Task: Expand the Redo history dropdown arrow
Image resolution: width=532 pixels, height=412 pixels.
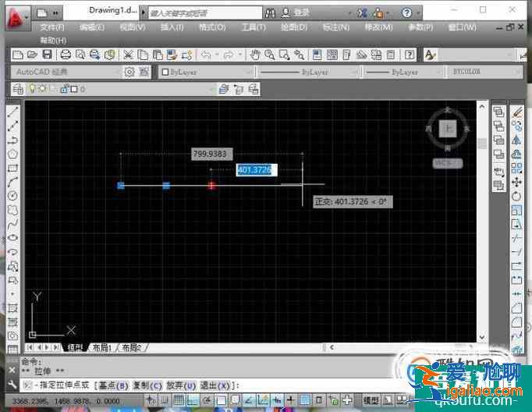Action: (240, 55)
